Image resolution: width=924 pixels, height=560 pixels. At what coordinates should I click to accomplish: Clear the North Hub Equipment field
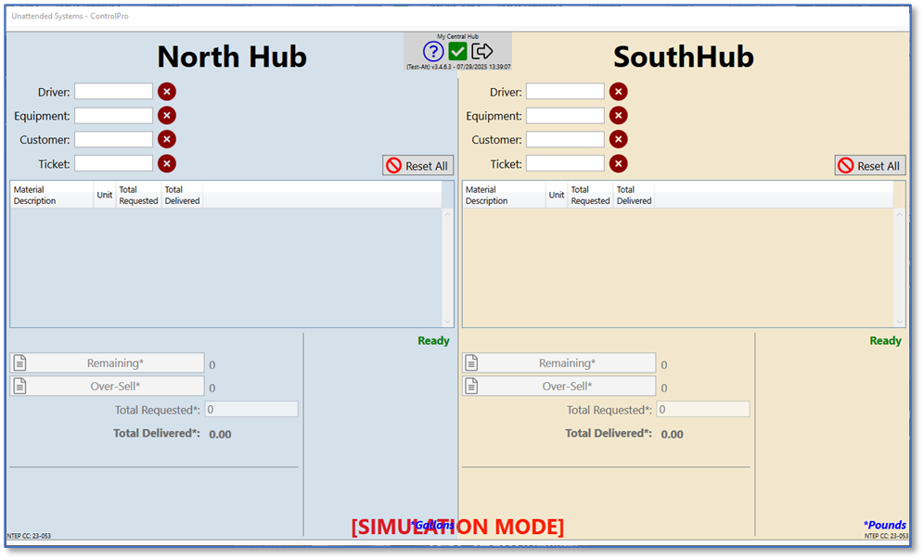(167, 116)
